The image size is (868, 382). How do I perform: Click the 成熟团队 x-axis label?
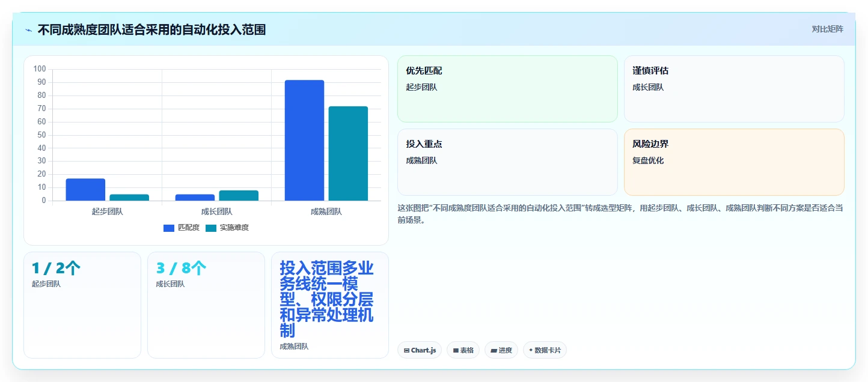coord(326,212)
